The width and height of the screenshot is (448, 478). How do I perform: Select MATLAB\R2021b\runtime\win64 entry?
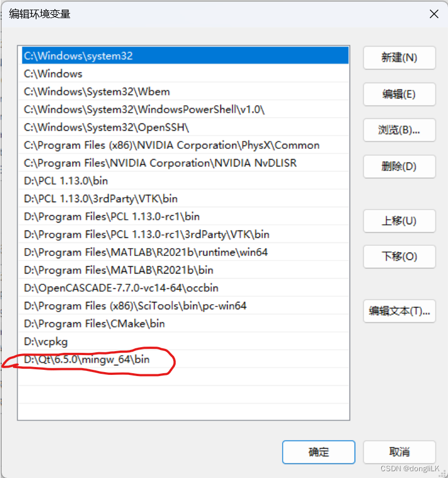point(184,252)
